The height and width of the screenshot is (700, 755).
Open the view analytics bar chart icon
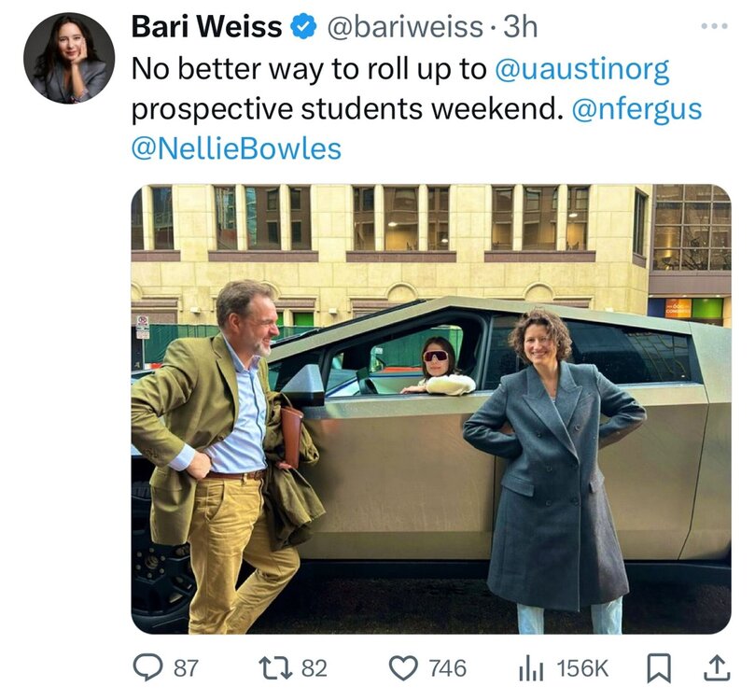[532, 669]
